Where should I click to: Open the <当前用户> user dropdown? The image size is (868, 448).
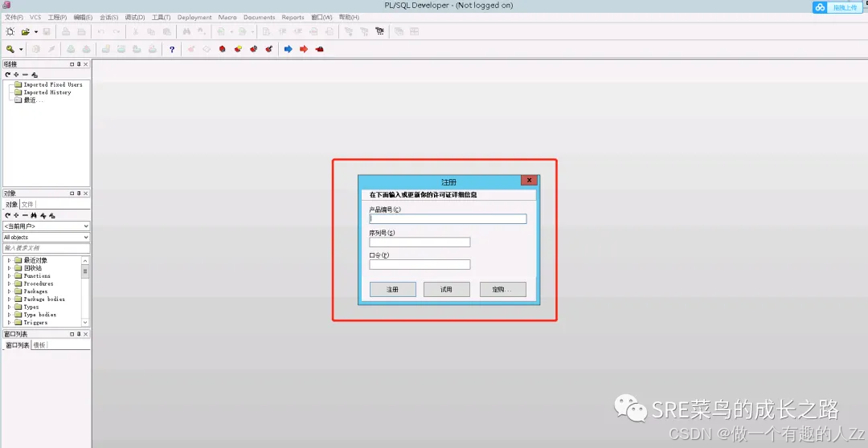[x=46, y=226]
